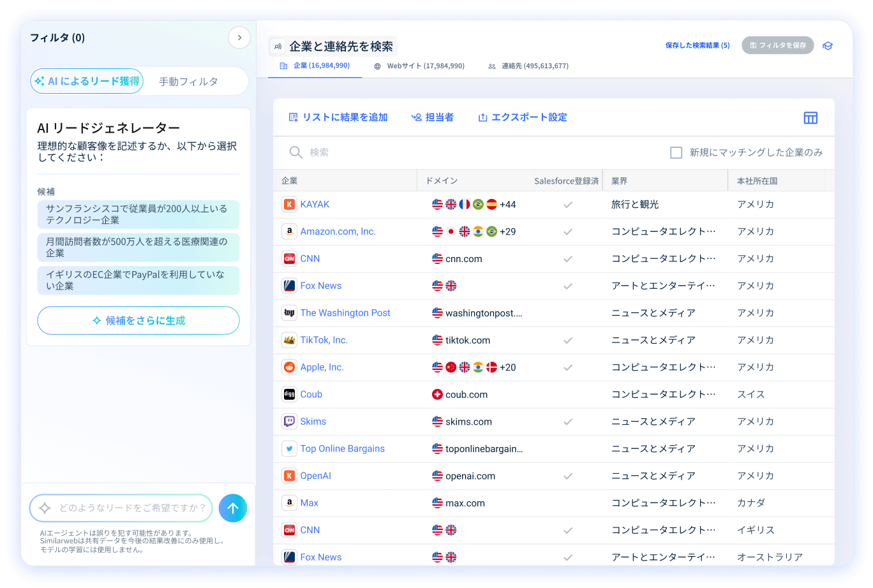This screenshot has width=873, height=588.
Task: Click 候補をさらに生成 button
Action: pos(138,321)
